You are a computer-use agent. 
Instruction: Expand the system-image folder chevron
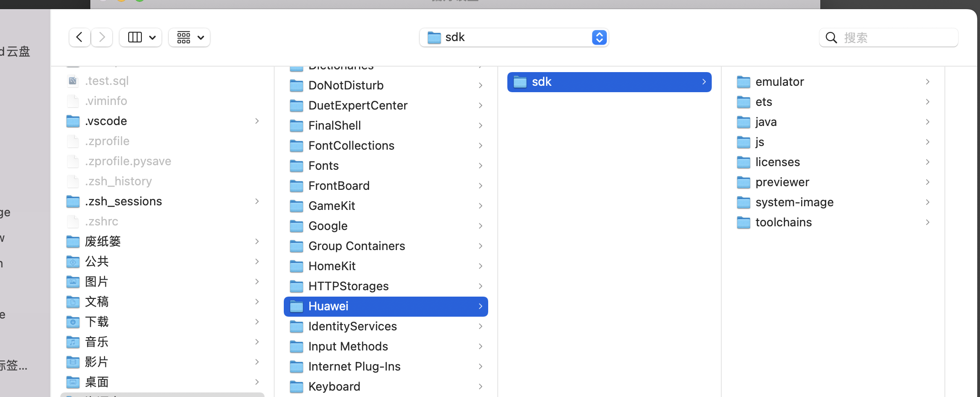point(928,202)
